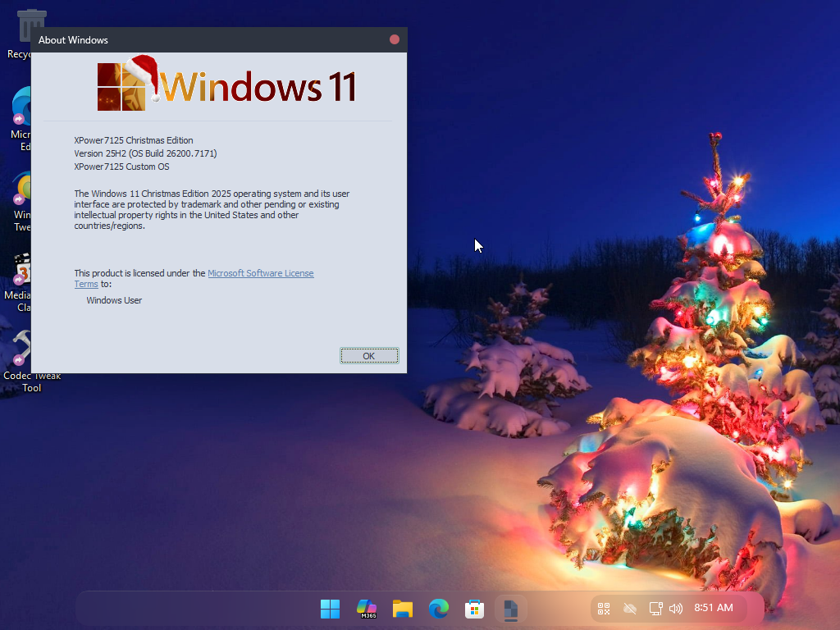Select the active About Windows taskbar icon

coord(510,609)
